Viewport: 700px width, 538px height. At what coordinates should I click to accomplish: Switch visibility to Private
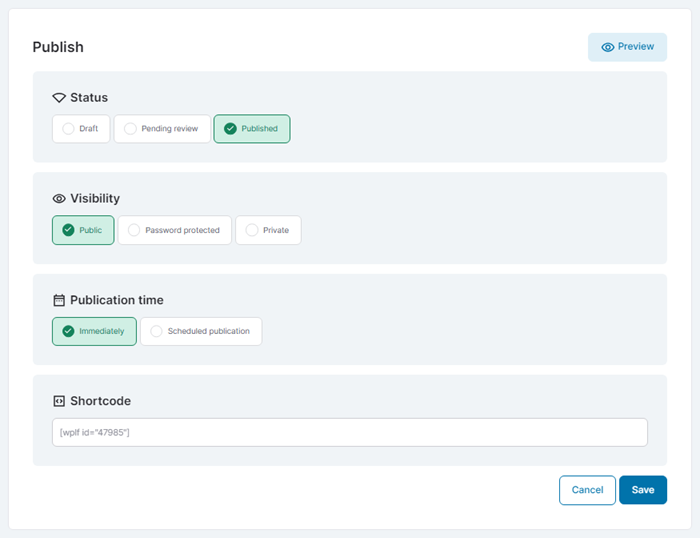point(268,230)
